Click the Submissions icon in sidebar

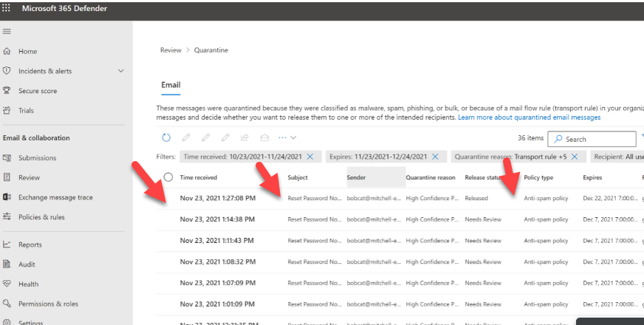tap(7, 158)
